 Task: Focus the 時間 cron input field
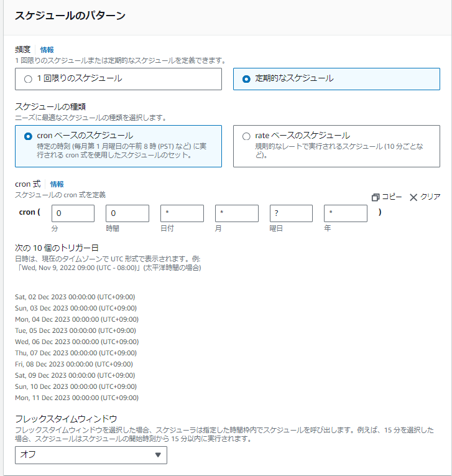(x=127, y=213)
